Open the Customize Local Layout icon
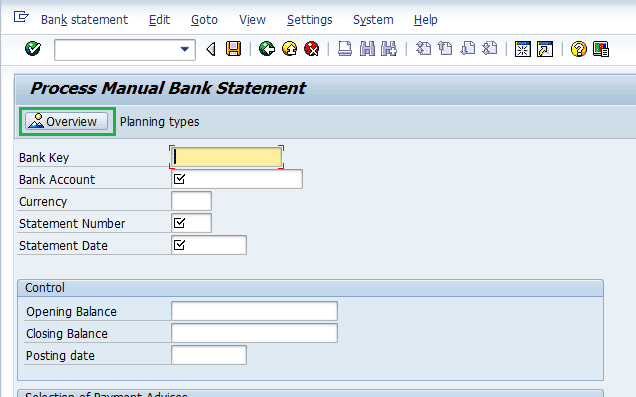Viewport: 636px width, 397px height. tap(601, 49)
